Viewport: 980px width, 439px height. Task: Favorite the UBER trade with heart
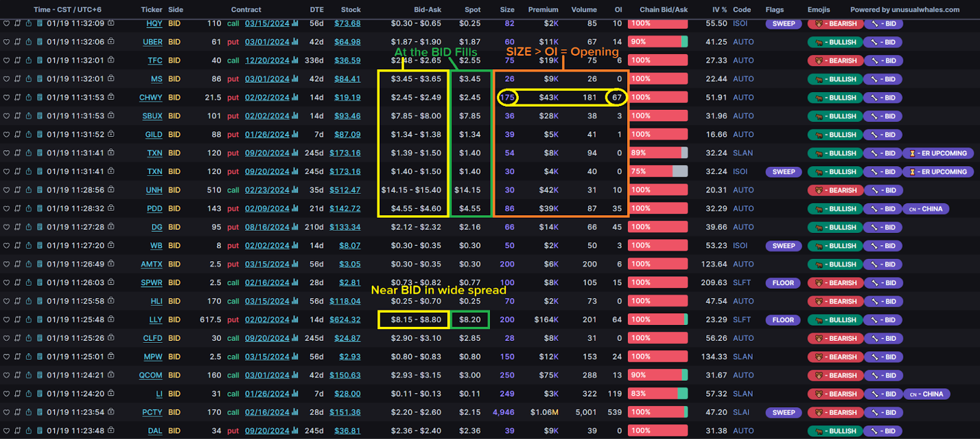click(x=6, y=42)
